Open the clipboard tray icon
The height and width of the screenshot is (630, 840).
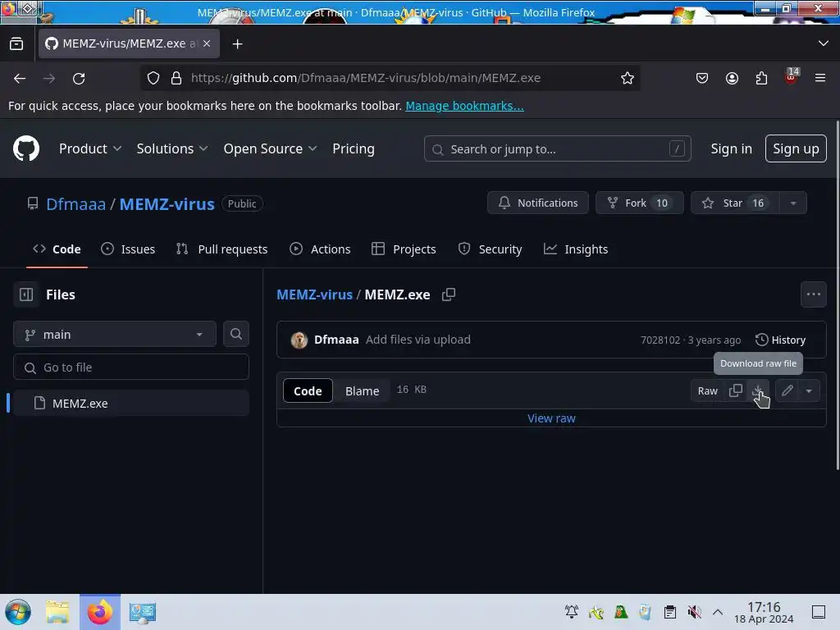pyautogui.click(x=669, y=612)
